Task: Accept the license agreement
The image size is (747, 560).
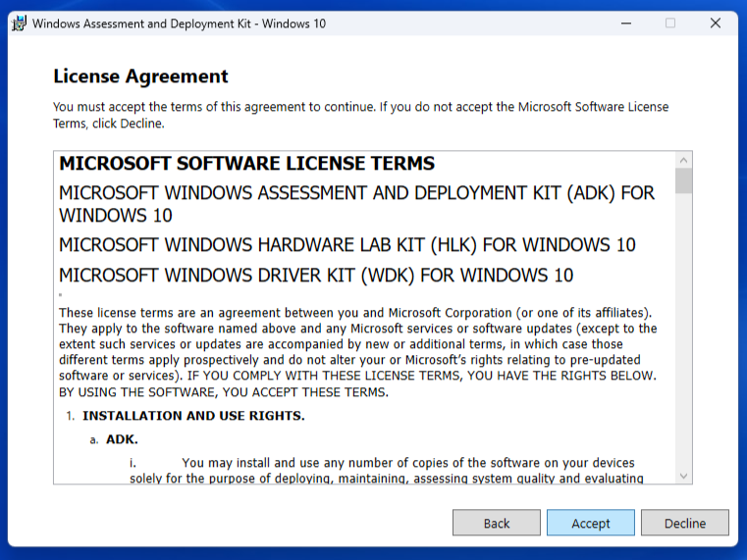Action: point(591,523)
